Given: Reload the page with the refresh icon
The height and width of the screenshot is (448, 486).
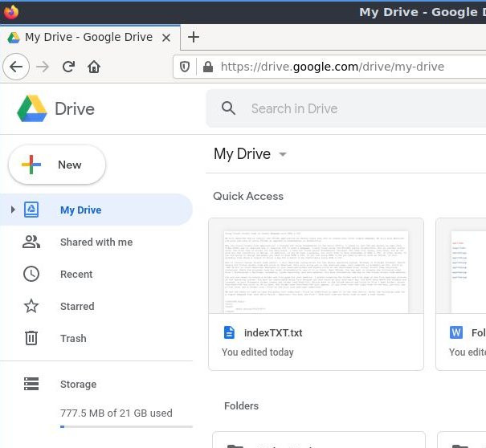Looking at the screenshot, I should (x=68, y=67).
